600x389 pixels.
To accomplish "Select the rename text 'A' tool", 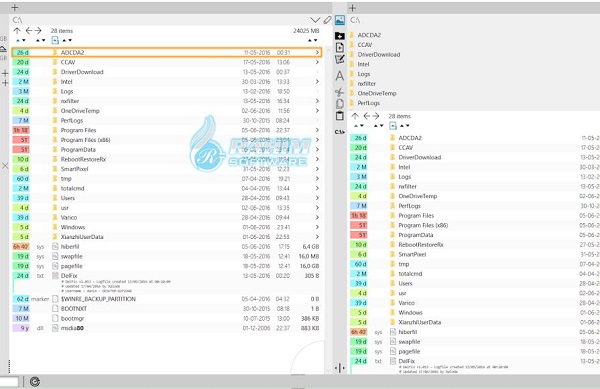I will pos(339,76).
